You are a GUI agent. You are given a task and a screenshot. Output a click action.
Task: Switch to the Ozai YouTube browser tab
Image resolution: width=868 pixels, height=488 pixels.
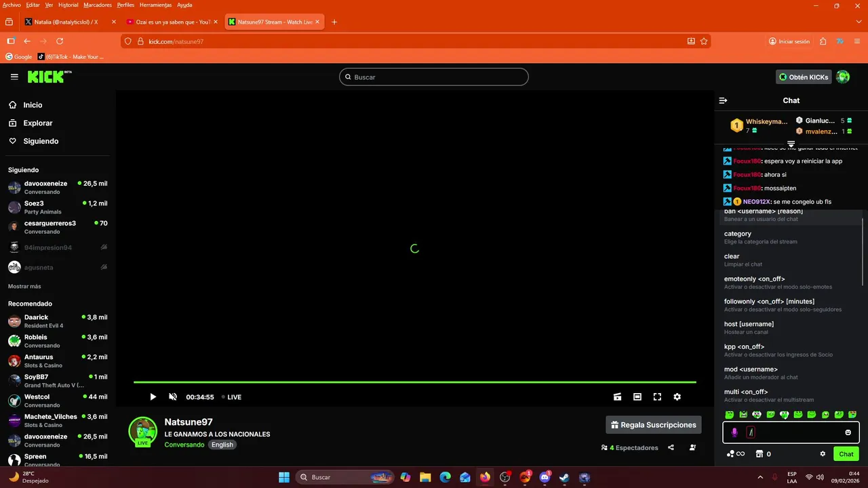click(x=172, y=22)
